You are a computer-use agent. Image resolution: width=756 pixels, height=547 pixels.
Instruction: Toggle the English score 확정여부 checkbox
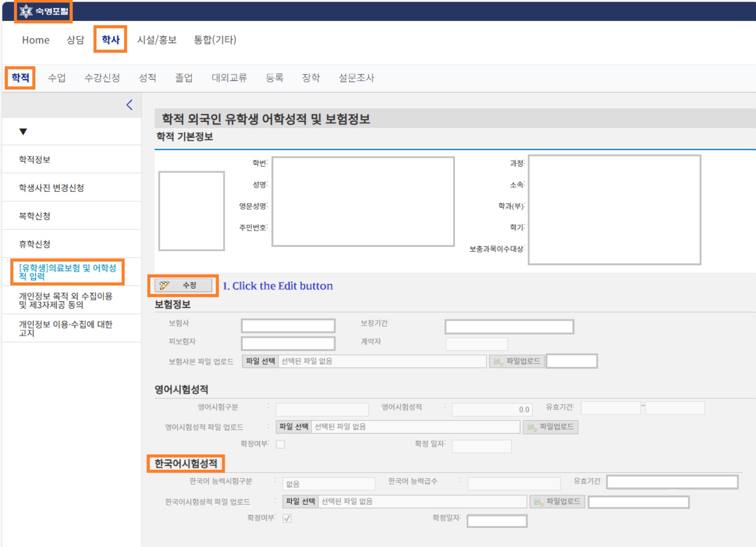coord(280,444)
